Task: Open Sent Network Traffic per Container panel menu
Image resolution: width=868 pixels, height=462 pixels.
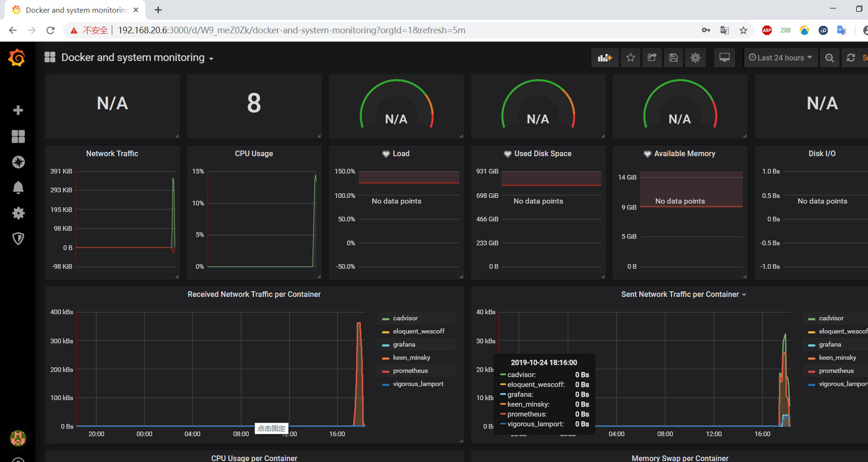Action: [x=683, y=295]
